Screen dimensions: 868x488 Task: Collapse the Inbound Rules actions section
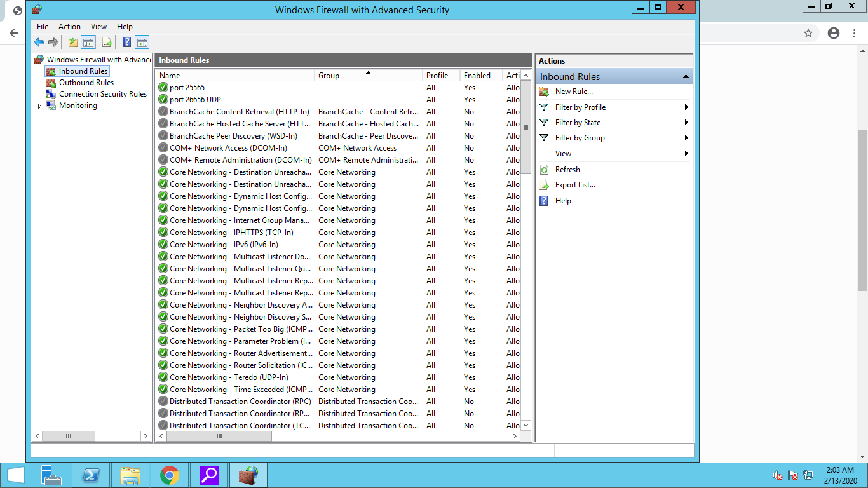[x=686, y=77]
